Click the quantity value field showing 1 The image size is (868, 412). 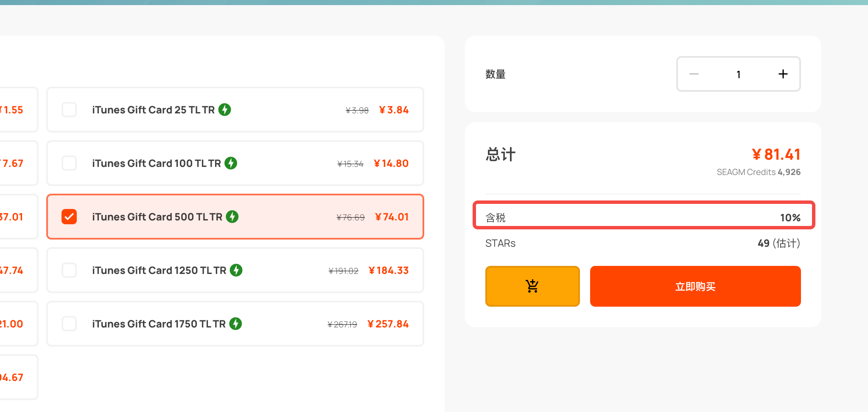[x=739, y=74]
